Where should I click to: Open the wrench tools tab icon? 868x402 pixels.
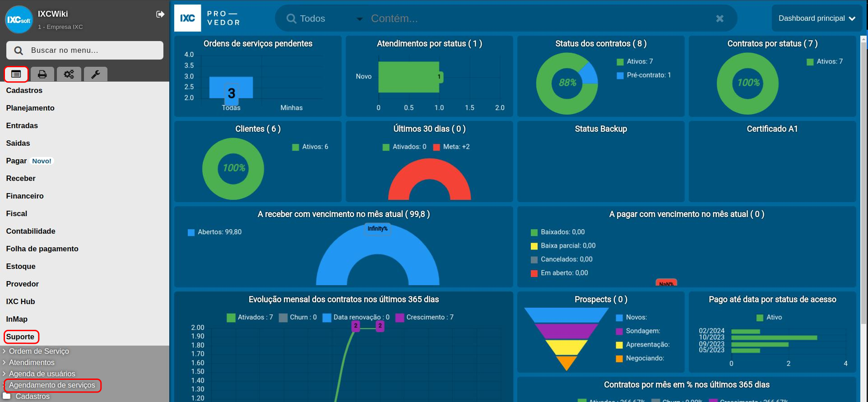95,74
